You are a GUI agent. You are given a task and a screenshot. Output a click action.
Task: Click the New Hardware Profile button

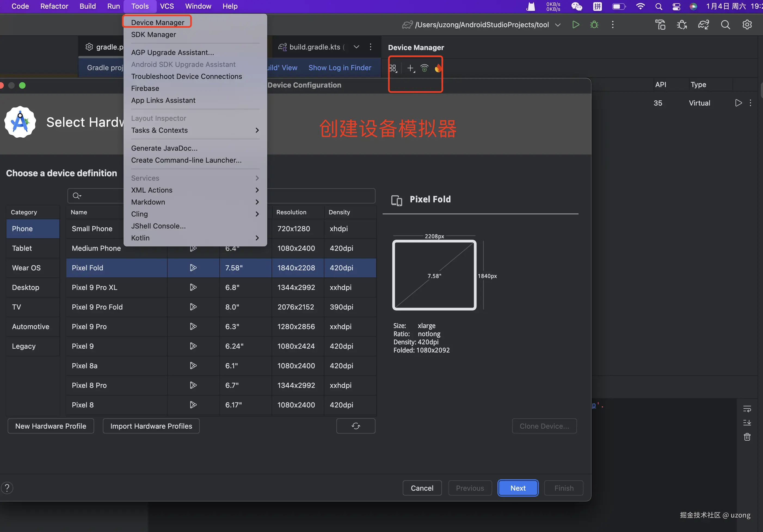point(51,426)
